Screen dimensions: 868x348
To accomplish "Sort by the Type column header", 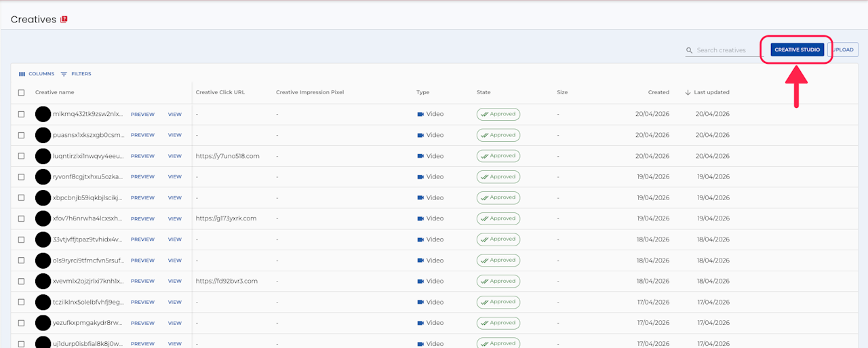I will tap(423, 92).
